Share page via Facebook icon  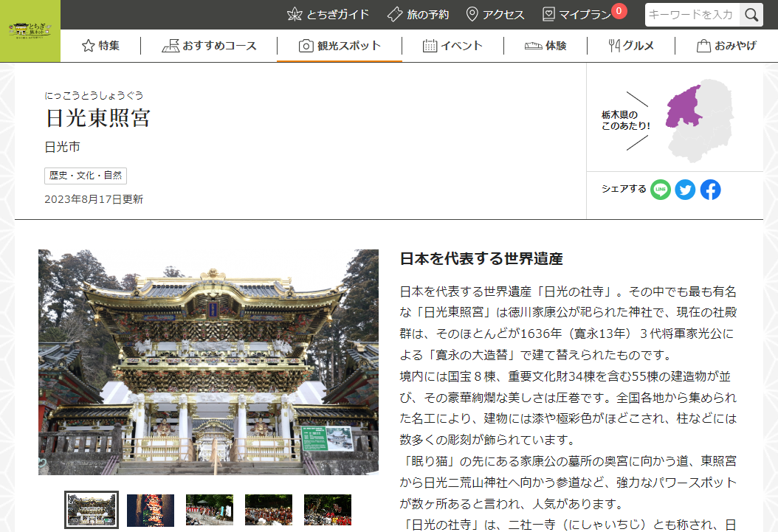point(710,190)
